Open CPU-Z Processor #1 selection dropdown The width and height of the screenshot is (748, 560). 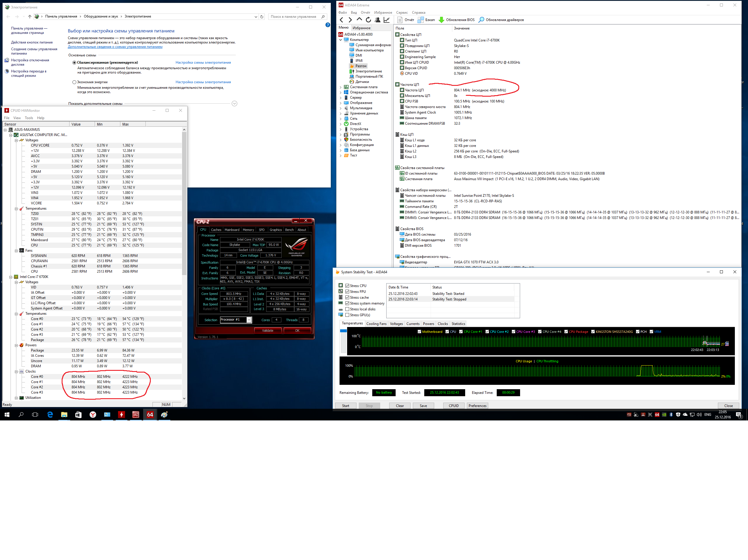coord(249,320)
